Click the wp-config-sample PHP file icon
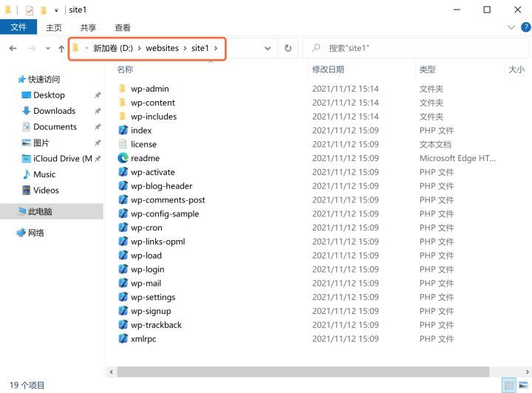This screenshot has width=532, height=393. click(123, 213)
